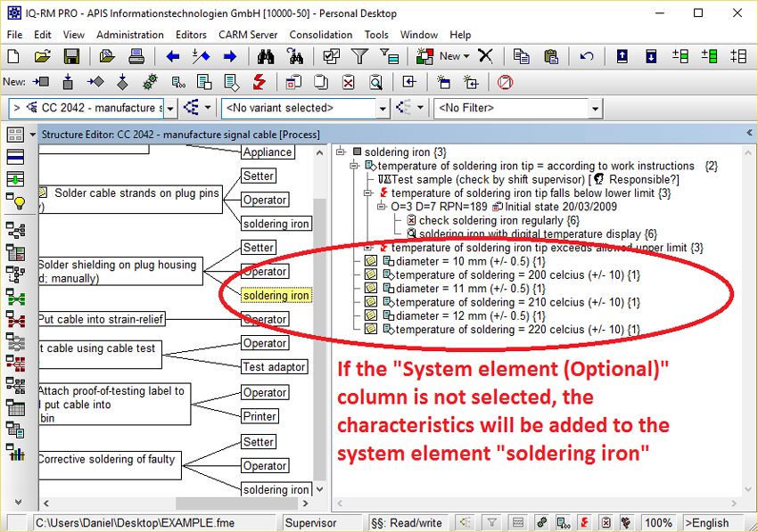Go back with the blue left arrow
Viewport: 758px width, 532px height.
[x=173, y=56]
